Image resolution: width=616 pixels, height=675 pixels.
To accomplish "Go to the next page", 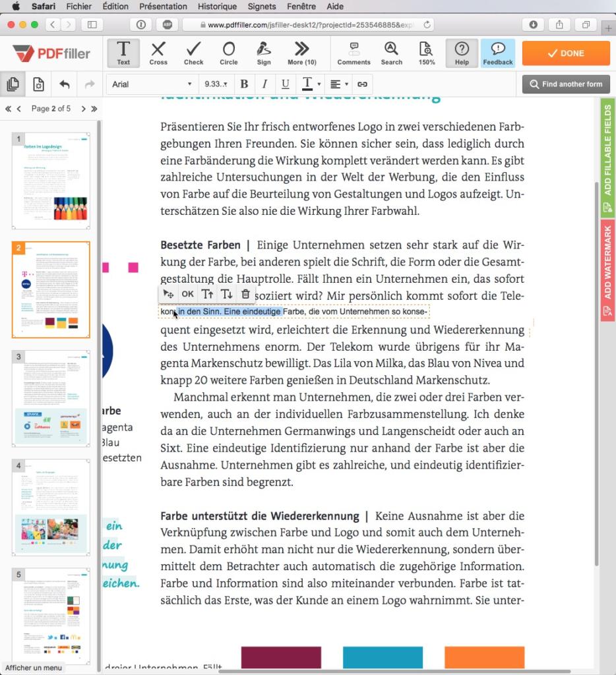I will point(84,109).
